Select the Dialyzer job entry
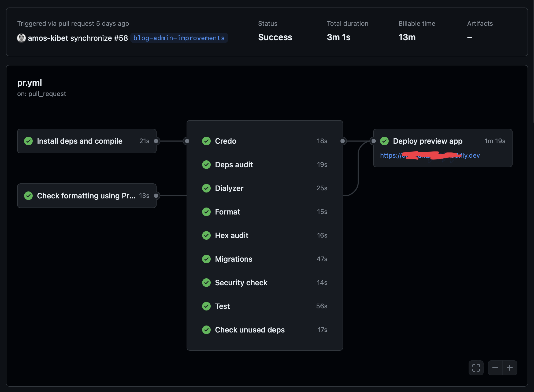 tap(229, 188)
